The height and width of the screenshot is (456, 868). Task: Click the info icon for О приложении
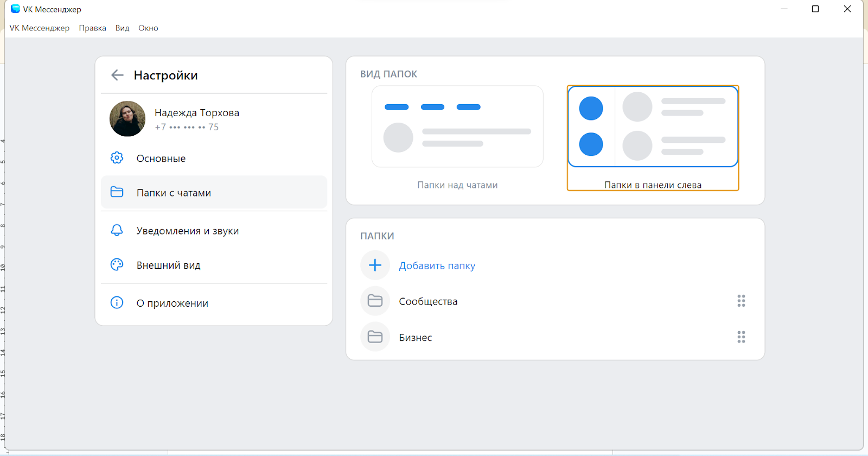[117, 303]
